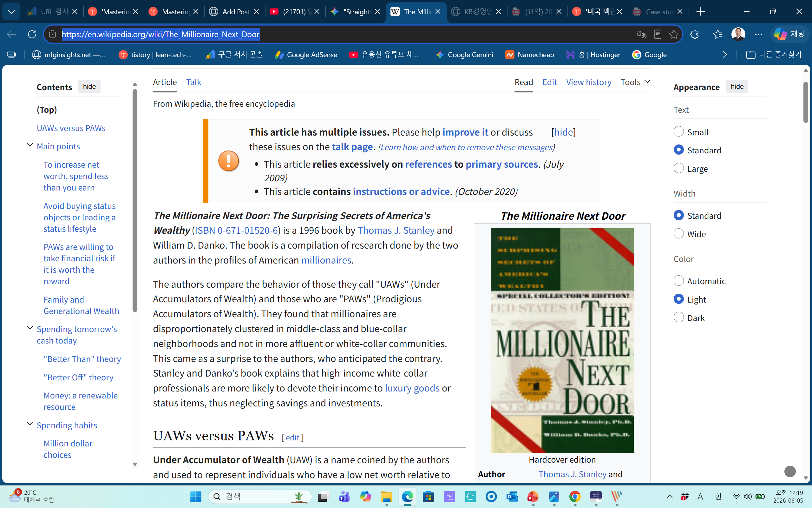
Task: Open Google Gemini bookmark
Action: 464,55
